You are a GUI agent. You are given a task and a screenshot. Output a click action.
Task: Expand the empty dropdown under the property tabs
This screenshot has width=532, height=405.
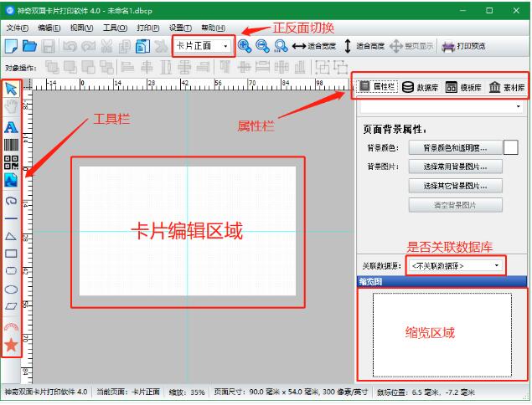pyautogui.click(x=442, y=107)
